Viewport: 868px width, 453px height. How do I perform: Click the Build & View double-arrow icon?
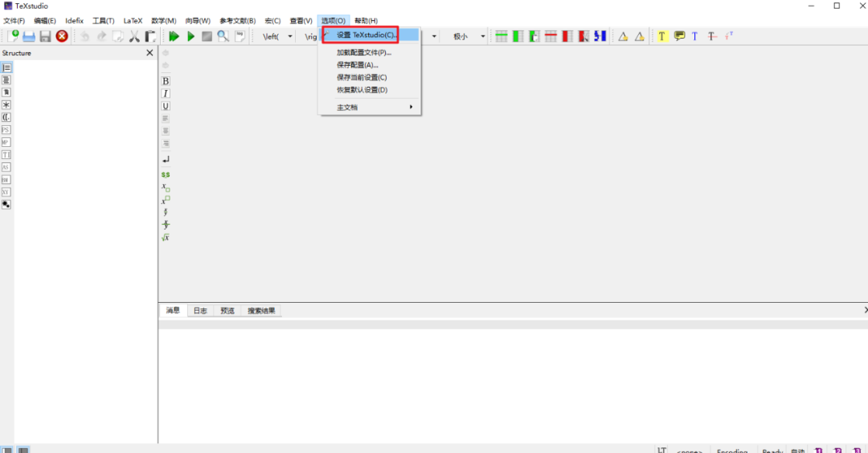[174, 36]
